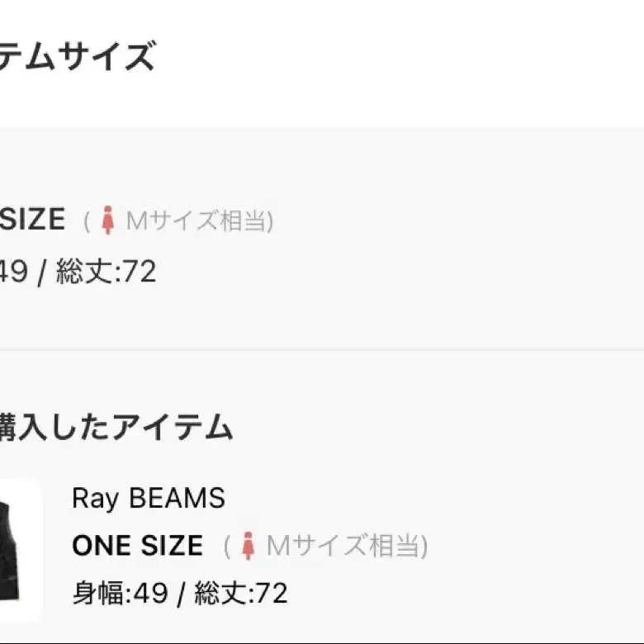Click the テムサイズ heading at the top

tap(78, 56)
